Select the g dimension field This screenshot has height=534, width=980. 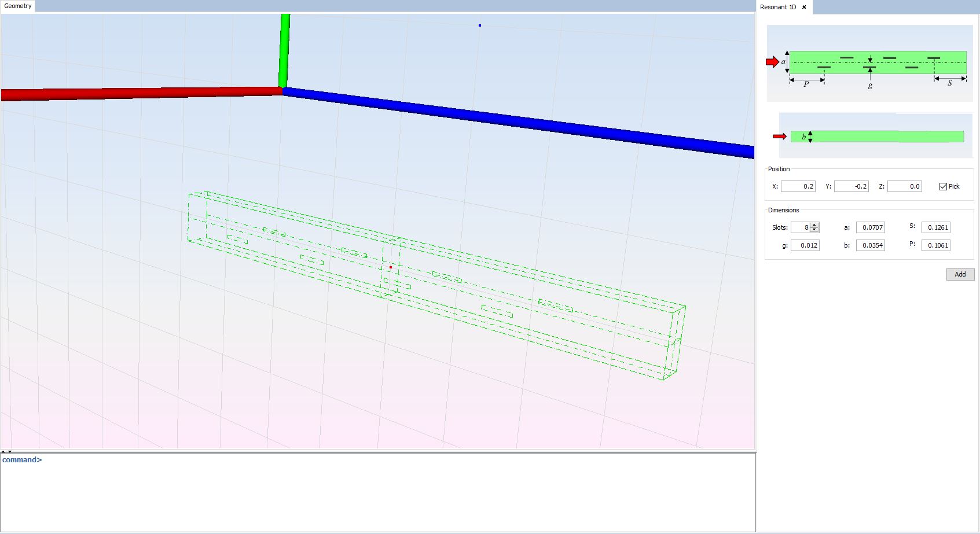click(x=805, y=245)
